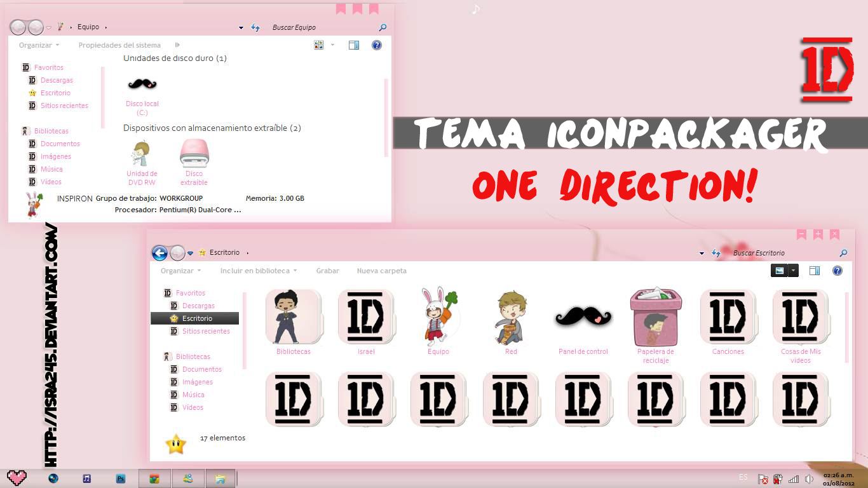
Task: Click the volume speaker tray icon
Action: [809, 479]
